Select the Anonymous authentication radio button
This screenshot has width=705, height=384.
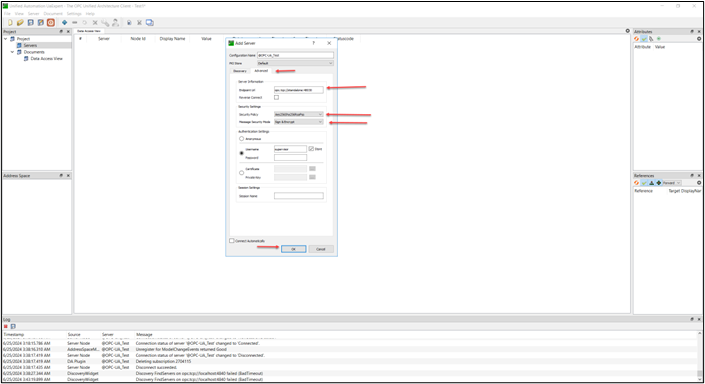coord(241,138)
